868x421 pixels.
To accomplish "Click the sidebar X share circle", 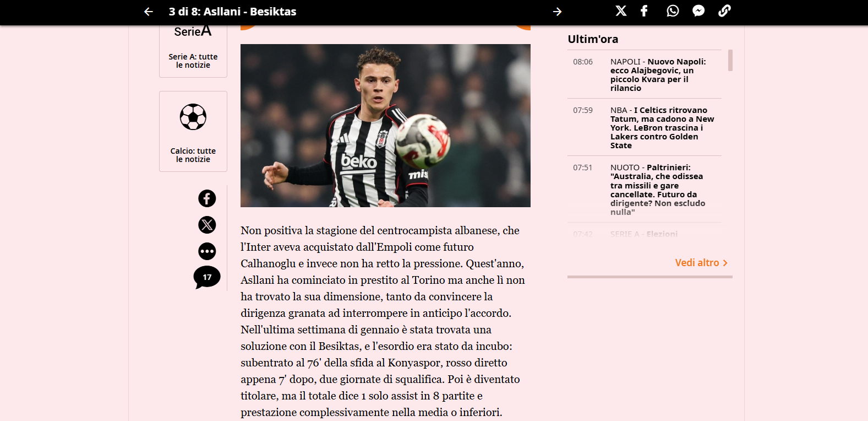I will (207, 225).
